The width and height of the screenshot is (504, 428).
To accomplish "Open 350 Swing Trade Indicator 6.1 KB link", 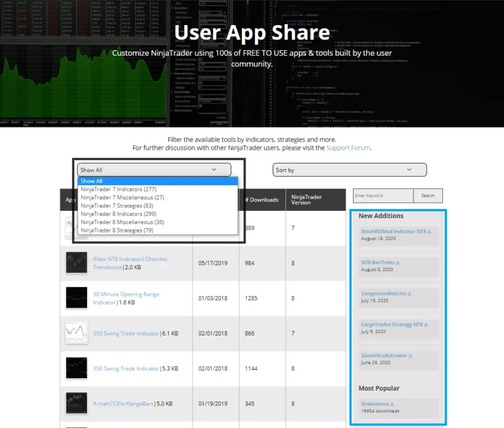I will [x=126, y=333].
